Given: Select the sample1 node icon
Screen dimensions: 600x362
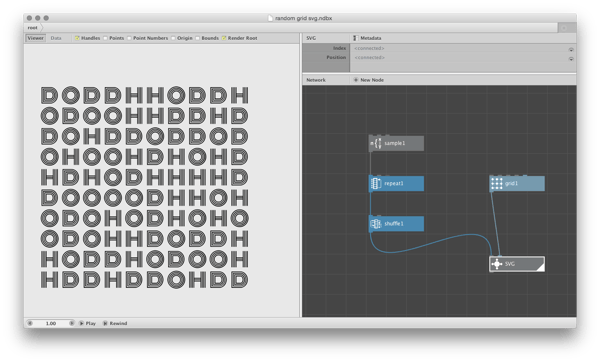Looking at the screenshot, I should click(376, 143).
